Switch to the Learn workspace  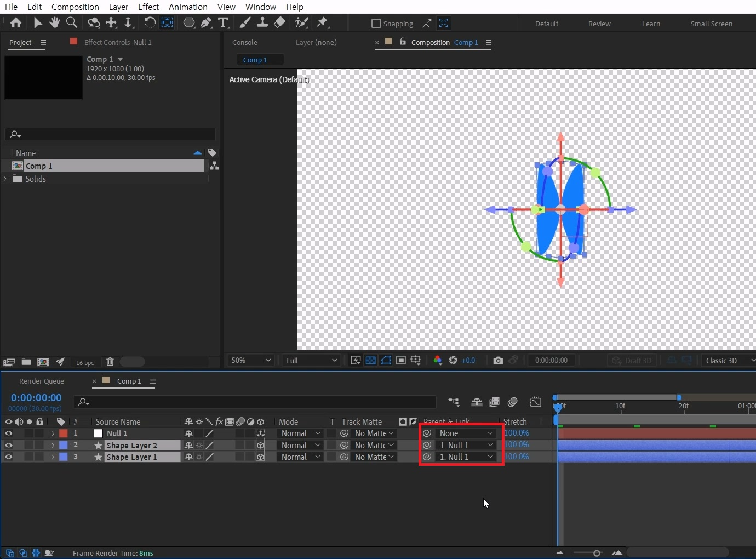pyautogui.click(x=651, y=24)
